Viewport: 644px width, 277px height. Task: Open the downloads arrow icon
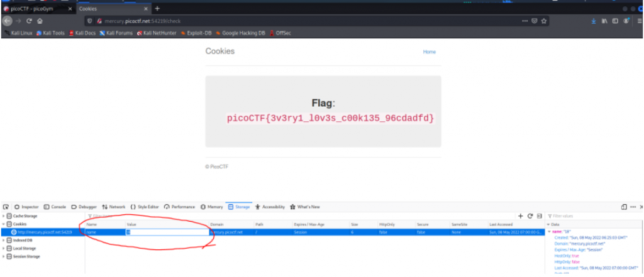594,21
